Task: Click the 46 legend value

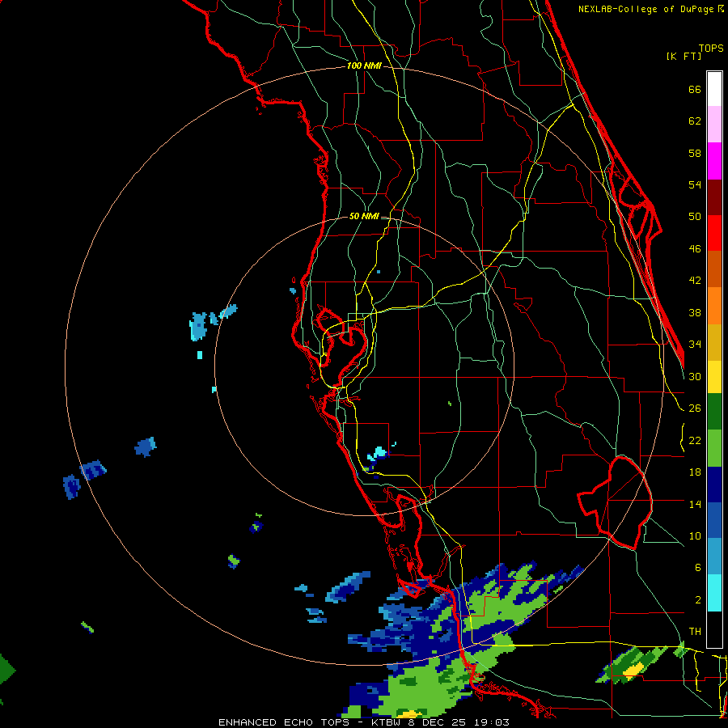Action: pos(695,249)
